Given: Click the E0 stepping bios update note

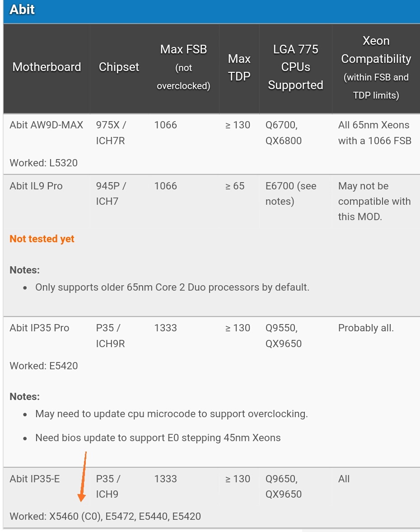Looking at the screenshot, I should tap(158, 438).
